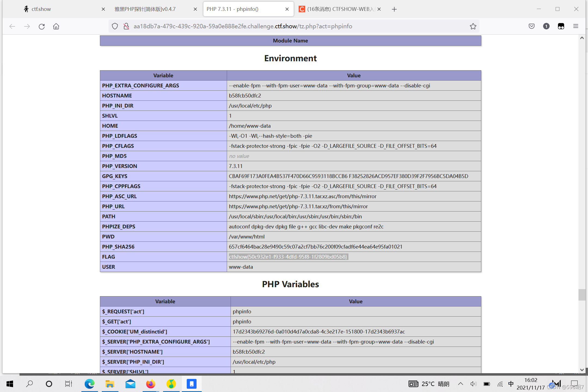Open Task View on the taskbar
The height and width of the screenshot is (392, 588).
point(69,384)
